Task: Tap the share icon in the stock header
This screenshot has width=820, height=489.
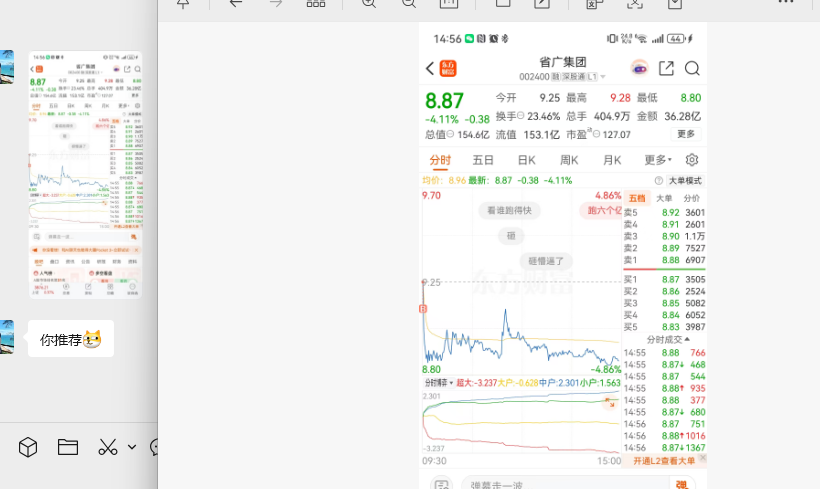Action: coord(666,69)
